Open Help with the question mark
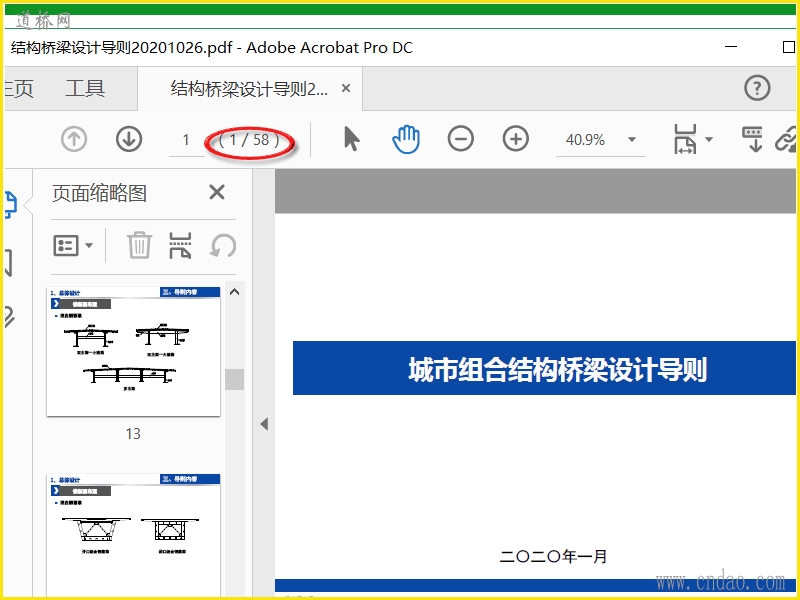Screen dimensions: 800x600 [x=757, y=88]
